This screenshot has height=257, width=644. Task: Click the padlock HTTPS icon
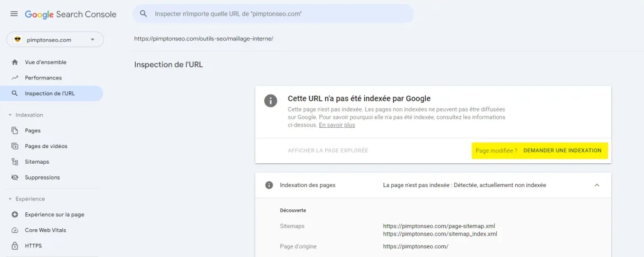coord(15,246)
